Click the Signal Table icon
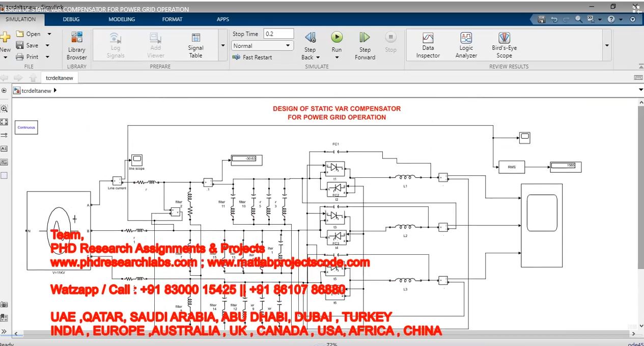Viewport: 644px width, 346px height. (195, 38)
